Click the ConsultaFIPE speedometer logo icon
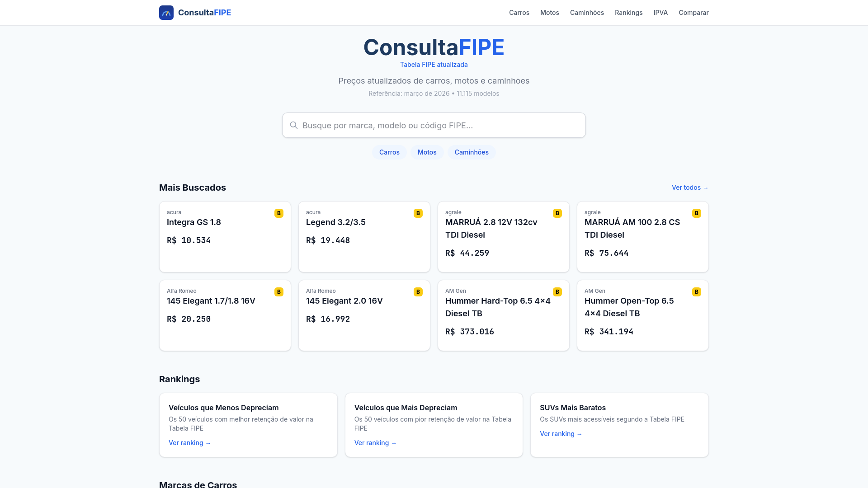868x488 pixels. (166, 13)
